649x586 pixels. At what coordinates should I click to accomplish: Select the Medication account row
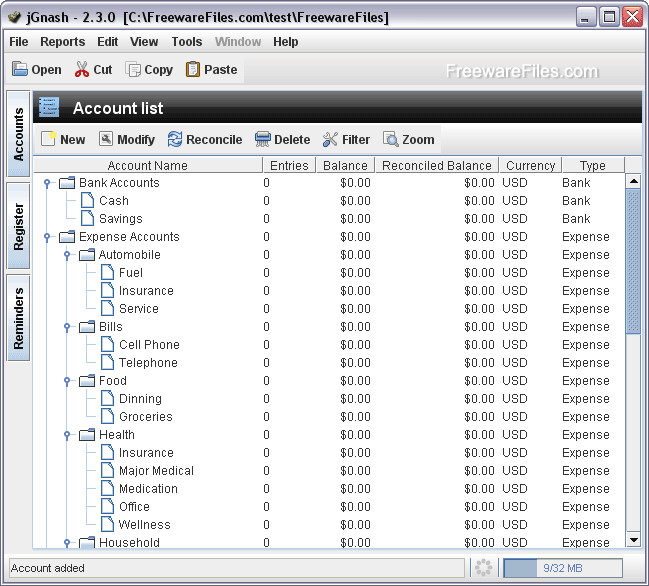pyautogui.click(x=329, y=489)
